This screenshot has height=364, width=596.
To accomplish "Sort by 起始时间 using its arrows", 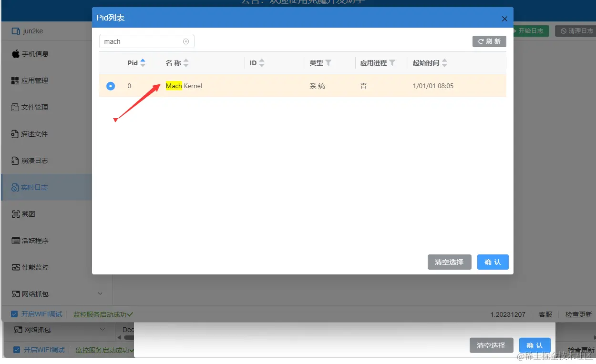I will click(x=444, y=63).
